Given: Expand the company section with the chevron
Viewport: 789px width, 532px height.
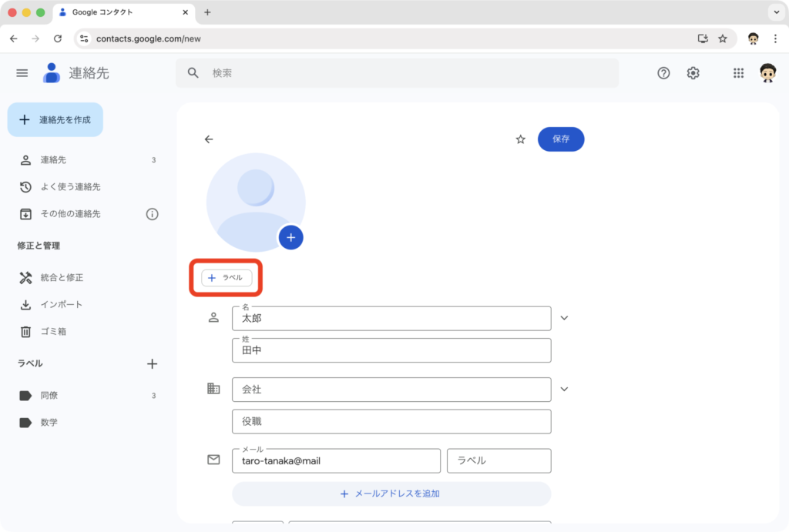Looking at the screenshot, I should [564, 390].
